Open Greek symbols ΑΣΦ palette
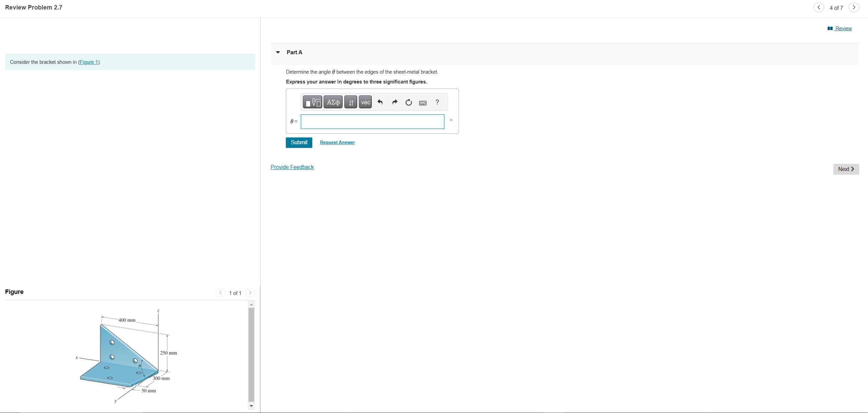The height and width of the screenshot is (413, 868). 333,102
